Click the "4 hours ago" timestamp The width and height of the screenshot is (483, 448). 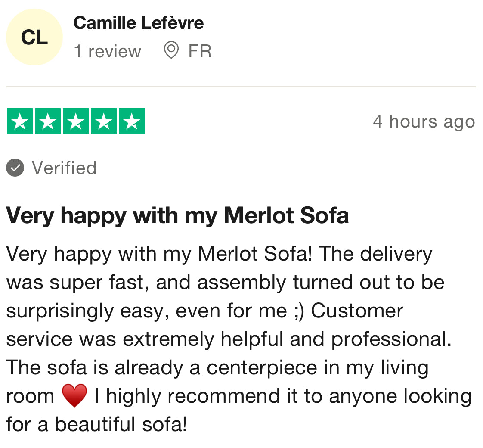(x=424, y=121)
